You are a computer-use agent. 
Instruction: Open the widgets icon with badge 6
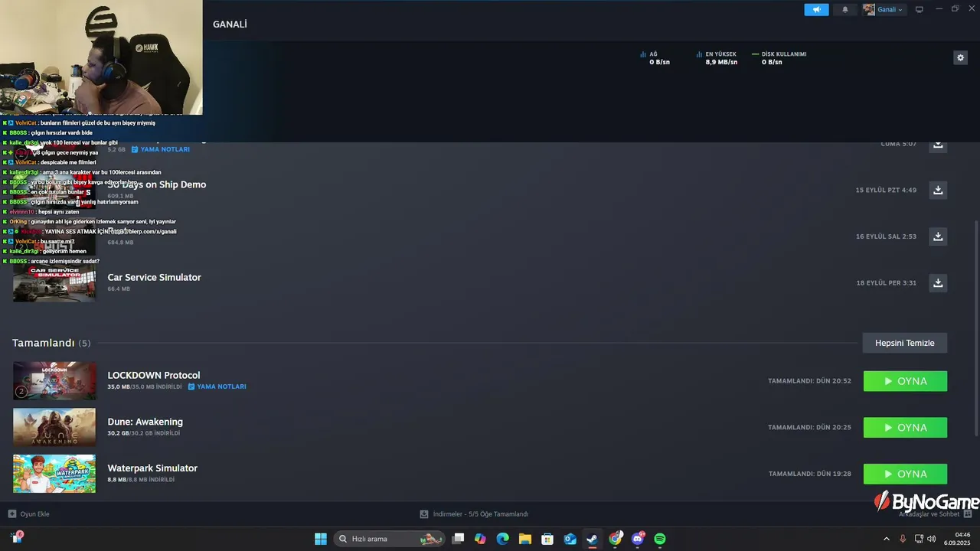tap(16, 538)
